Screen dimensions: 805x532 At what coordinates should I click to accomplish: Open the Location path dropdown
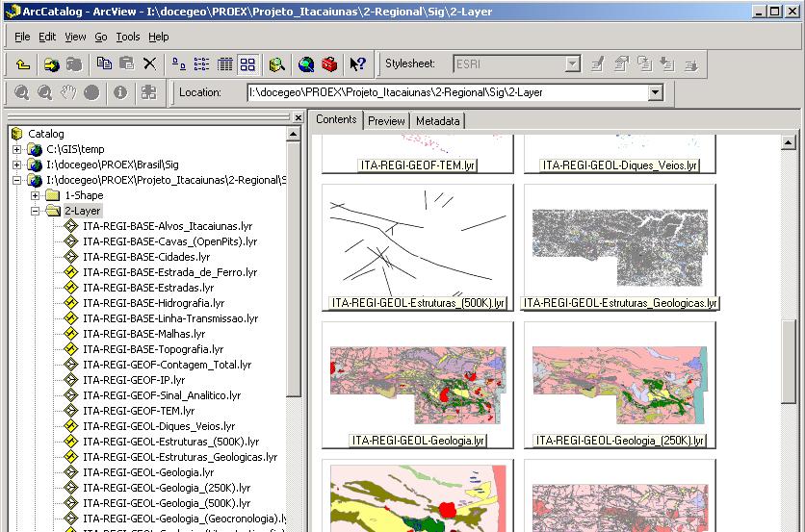tap(656, 93)
